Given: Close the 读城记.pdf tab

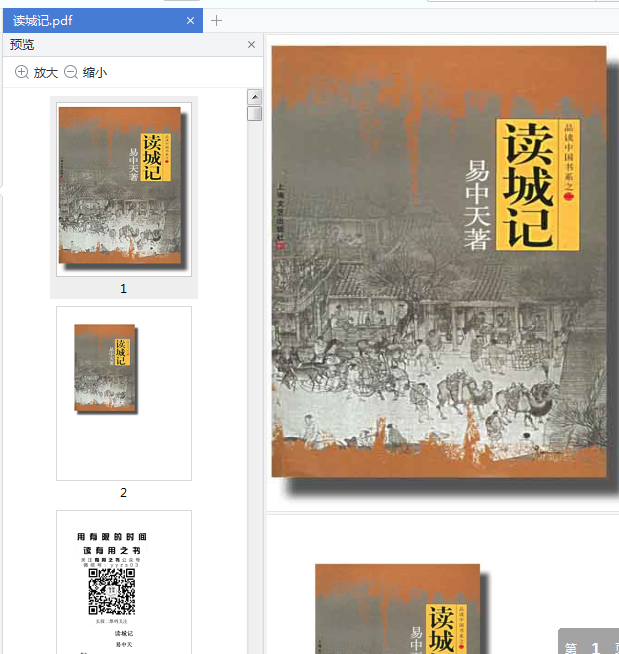Looking at the screenshot, I should point(190,20).
